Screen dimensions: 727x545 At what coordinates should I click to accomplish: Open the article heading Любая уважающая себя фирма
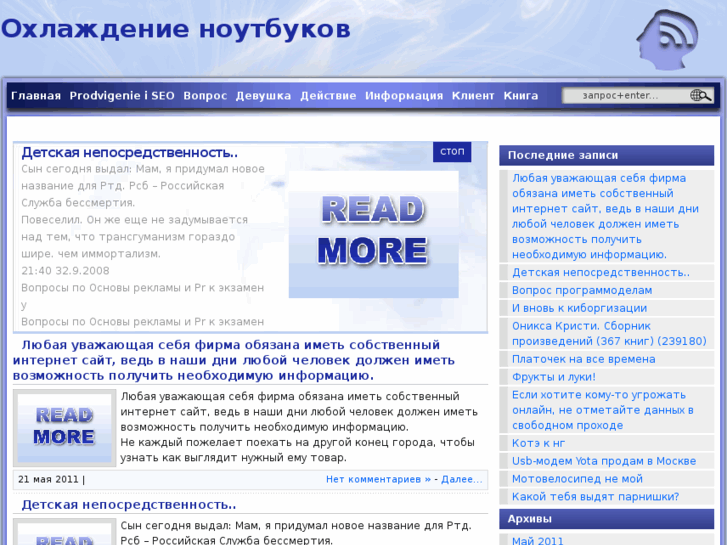pos(234,360)
